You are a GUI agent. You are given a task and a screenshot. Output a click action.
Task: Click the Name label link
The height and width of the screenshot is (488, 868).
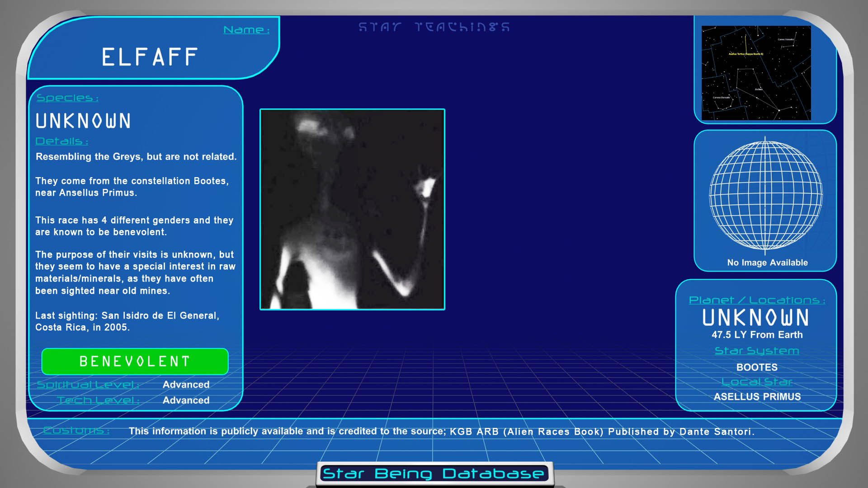(246, 30)
